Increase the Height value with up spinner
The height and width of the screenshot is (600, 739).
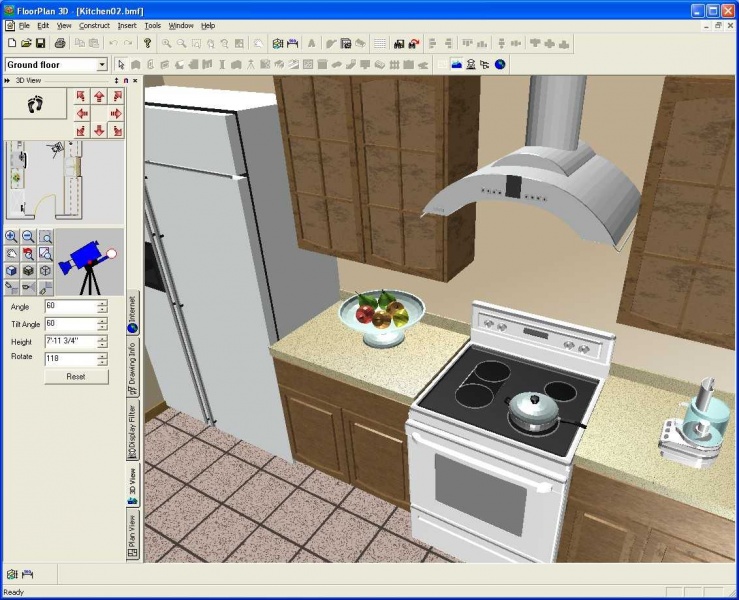click(102, 338)
